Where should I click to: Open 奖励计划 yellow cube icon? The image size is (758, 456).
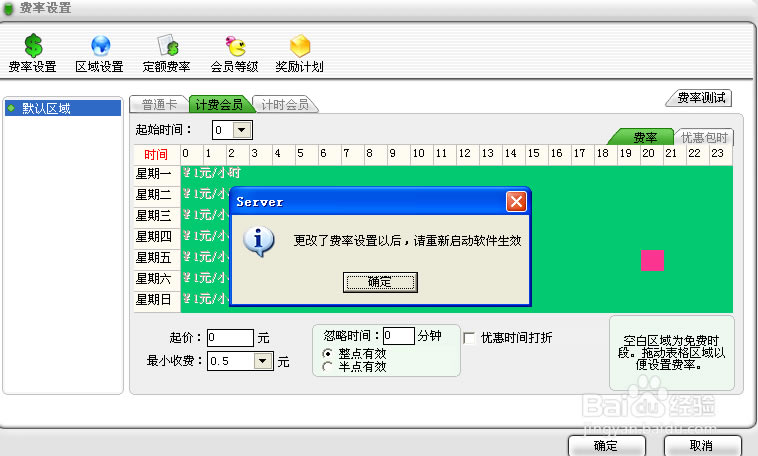click(299, 47)
